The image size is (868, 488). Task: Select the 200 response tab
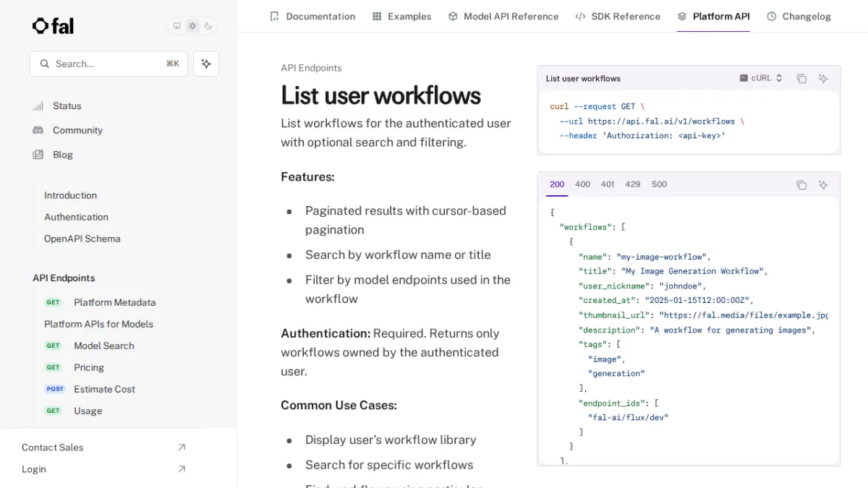[557, 184]
